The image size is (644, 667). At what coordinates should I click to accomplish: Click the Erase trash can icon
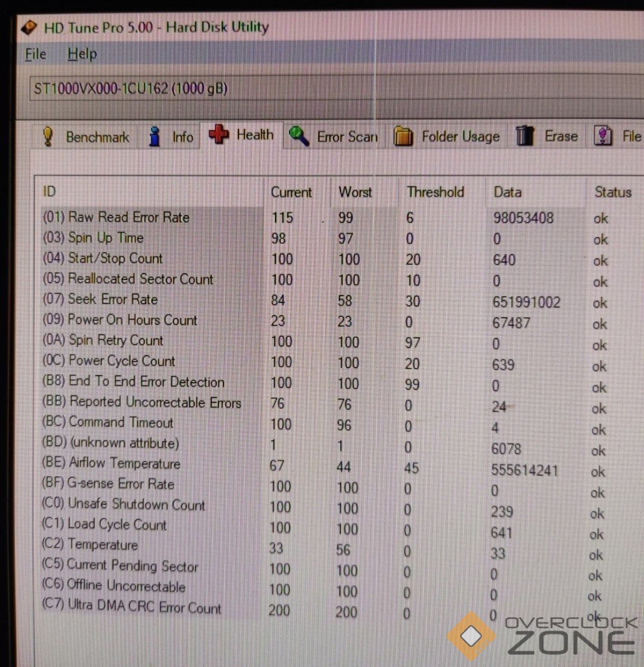tap(525, 136)
